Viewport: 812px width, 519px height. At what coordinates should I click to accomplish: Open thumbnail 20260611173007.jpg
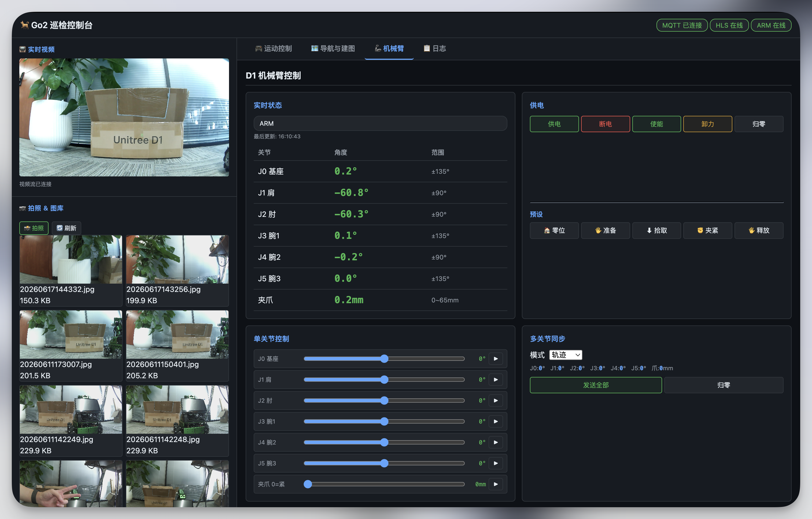[x=71, y=335]
